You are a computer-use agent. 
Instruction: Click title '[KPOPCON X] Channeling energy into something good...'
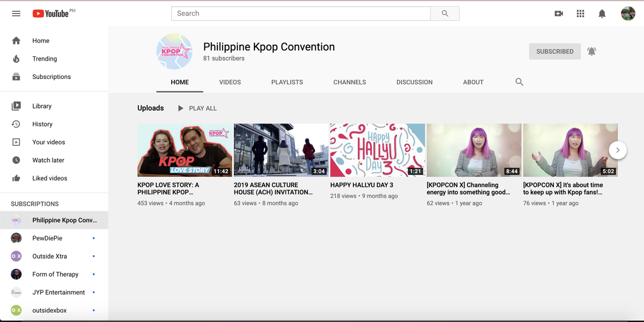pos(469,188)
